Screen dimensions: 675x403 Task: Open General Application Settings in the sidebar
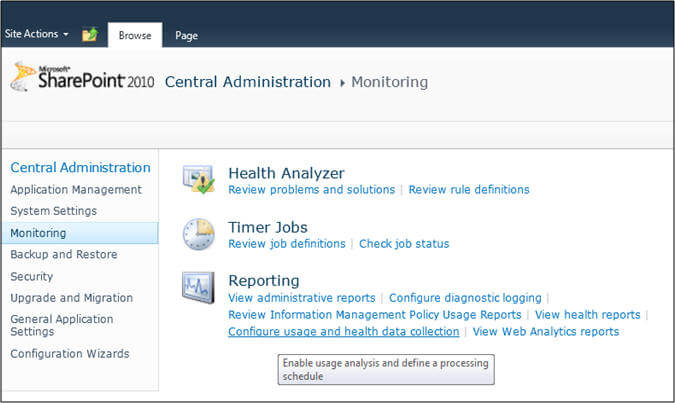[x=62, y=325]
